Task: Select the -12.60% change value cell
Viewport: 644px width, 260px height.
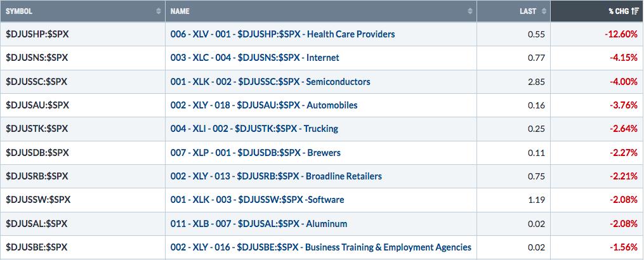Action: tap(597, 34)
